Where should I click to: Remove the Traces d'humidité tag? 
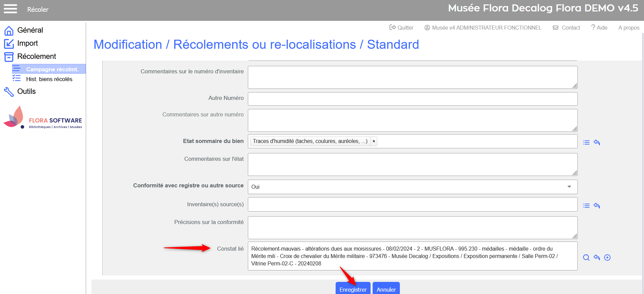click(374, 141)
